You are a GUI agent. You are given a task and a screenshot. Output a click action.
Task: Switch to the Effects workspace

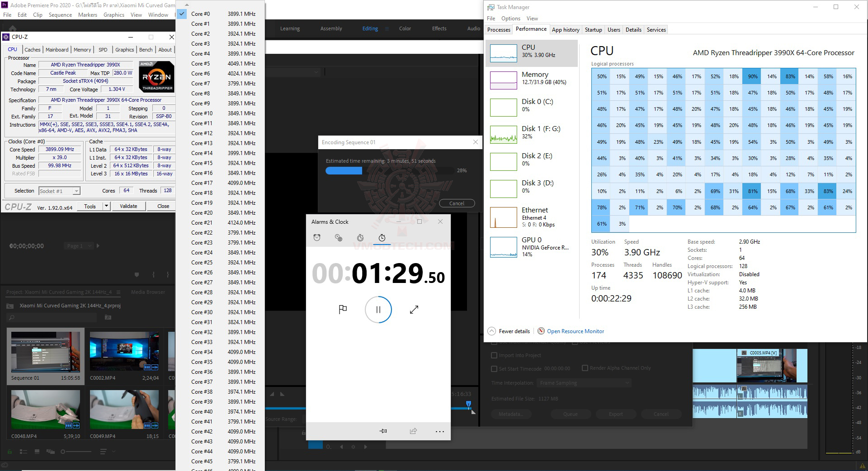[x=439, y=28]
